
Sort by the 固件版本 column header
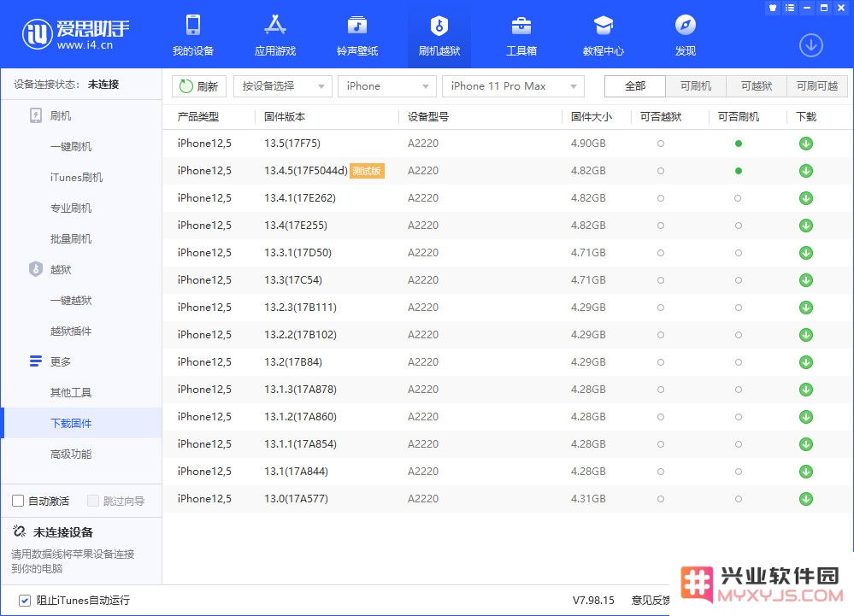click(x=285, y=116)
